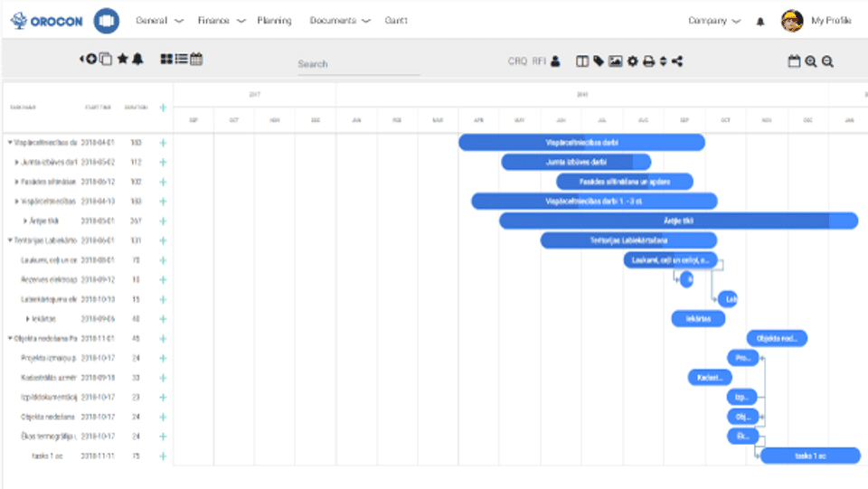Image resolution: width=868 pixels, height=489 pixels.
Task: Switch to grid tile view
Action: (166, 59)
